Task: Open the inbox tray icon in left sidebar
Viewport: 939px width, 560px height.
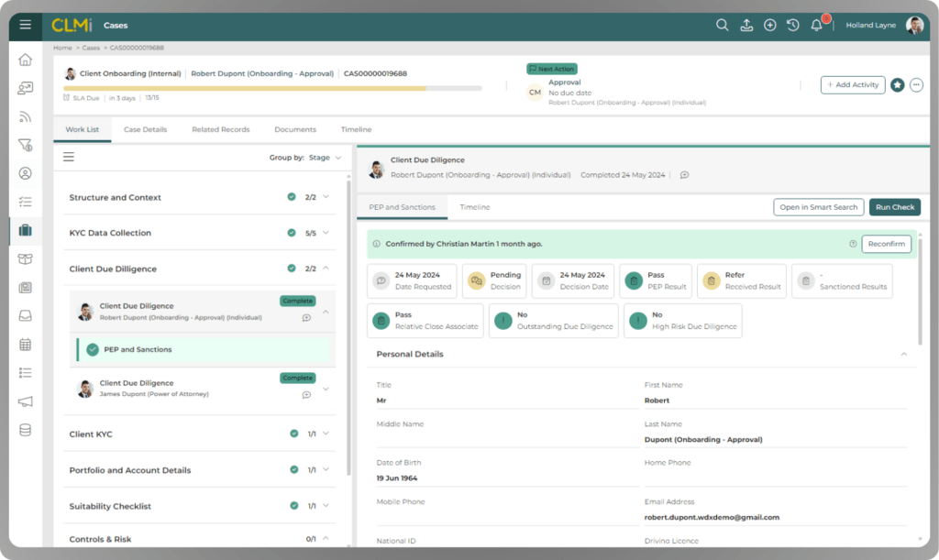Action: tap(25, 316)
